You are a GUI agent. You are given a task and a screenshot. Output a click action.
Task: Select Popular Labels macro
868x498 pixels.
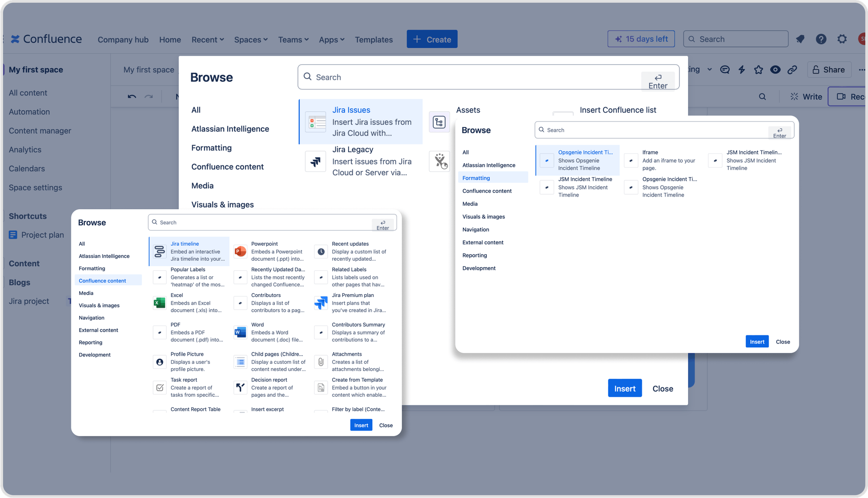[x=190, y=277]
